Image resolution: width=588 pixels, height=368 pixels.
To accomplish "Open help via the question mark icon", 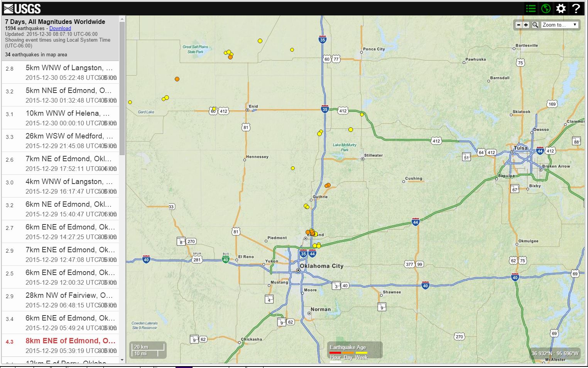I will point(576,8).
